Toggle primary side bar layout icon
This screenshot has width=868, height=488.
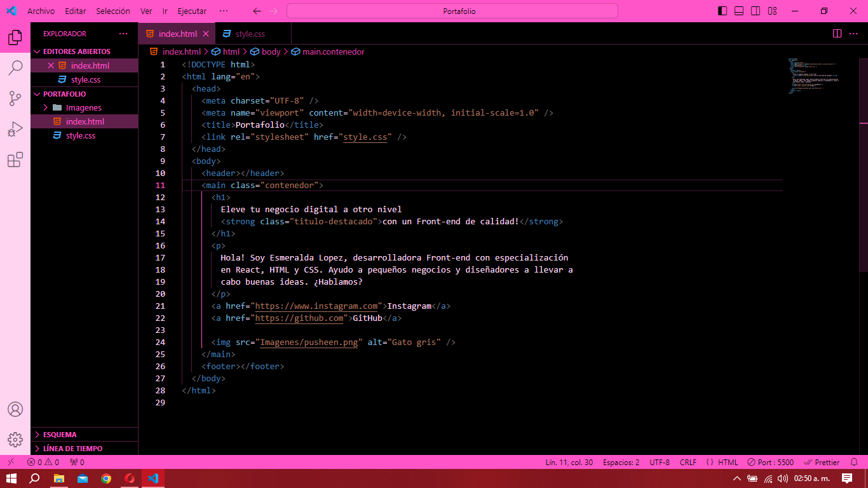tap(722, 11)
